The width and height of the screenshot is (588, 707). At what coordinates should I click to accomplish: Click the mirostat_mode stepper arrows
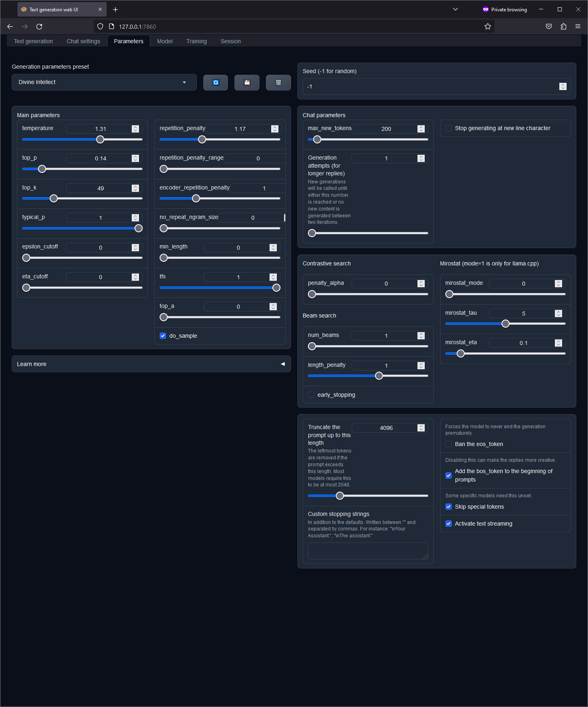[x=558, y=284]
